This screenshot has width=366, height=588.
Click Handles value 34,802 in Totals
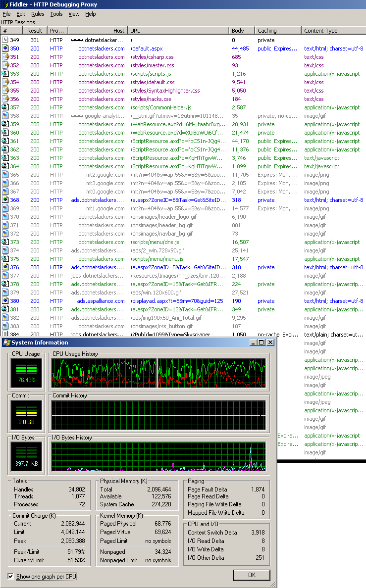click(x=77, y=490)
